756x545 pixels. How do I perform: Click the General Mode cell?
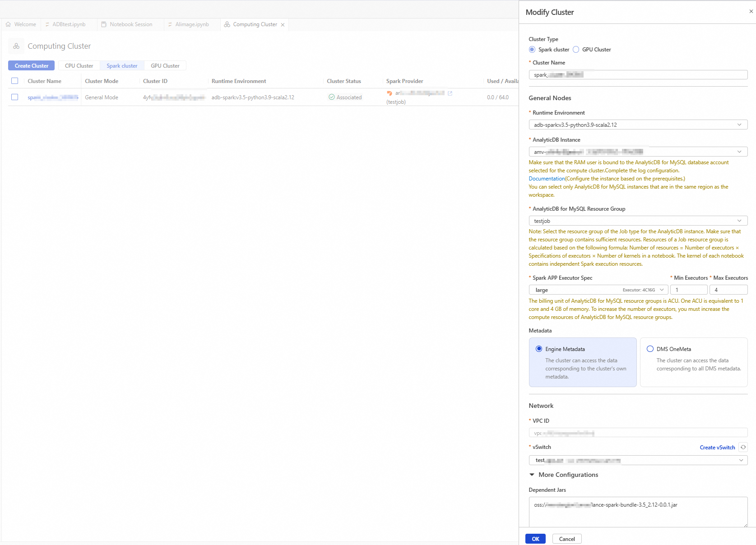(102, 97)
